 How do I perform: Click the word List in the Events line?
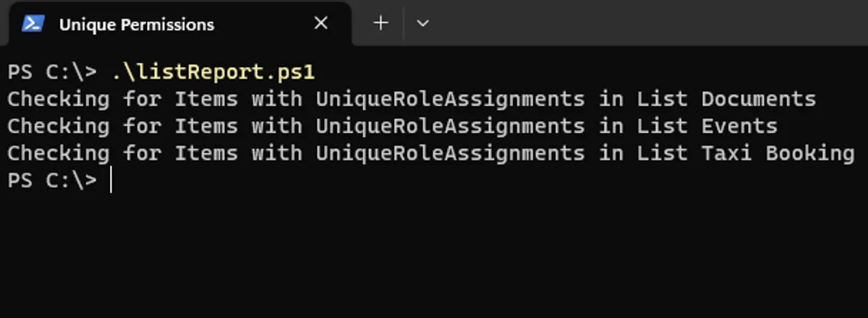663,126
